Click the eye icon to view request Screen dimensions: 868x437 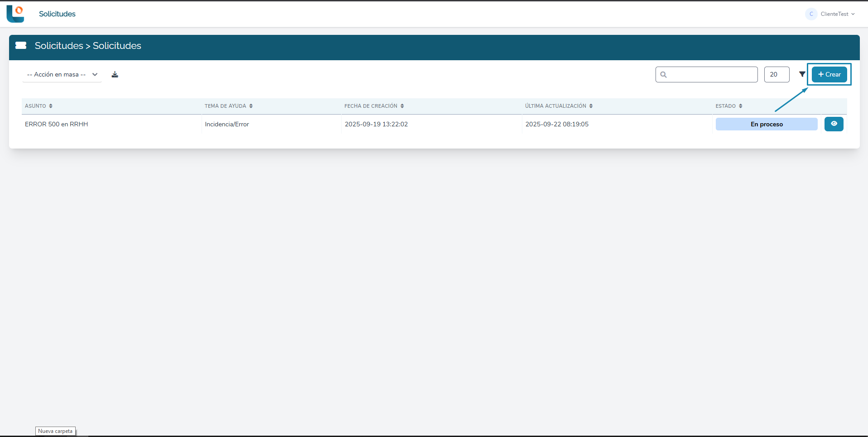834,124
